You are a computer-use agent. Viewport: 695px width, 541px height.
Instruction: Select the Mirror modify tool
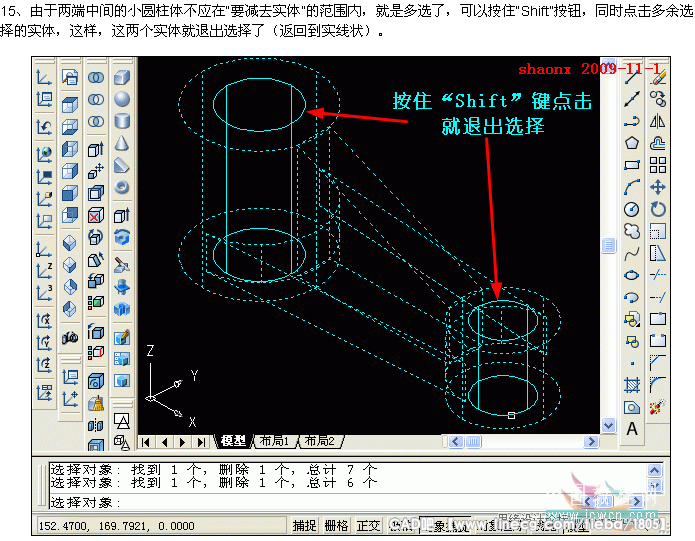tap(658, 121)
